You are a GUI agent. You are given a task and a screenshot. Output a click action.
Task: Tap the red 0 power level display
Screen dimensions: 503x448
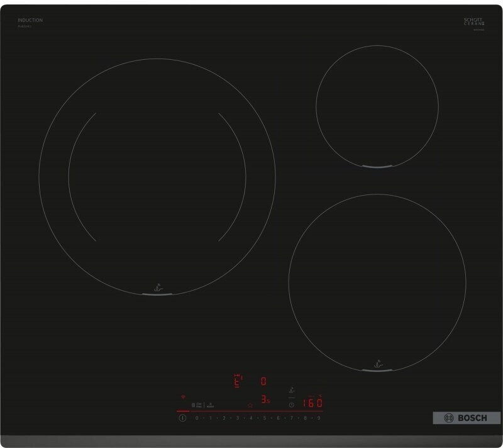[264, 381]
